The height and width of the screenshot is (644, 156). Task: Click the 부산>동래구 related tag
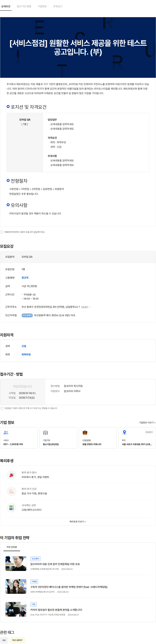point(17,640)
